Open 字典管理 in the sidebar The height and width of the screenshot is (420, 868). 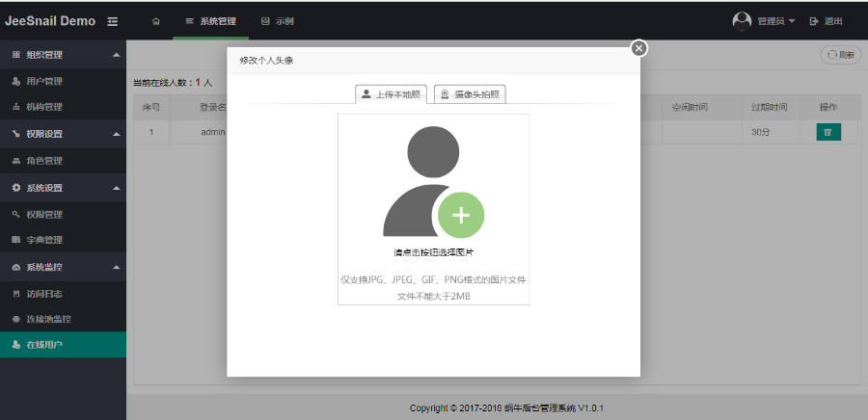(63, 241)
